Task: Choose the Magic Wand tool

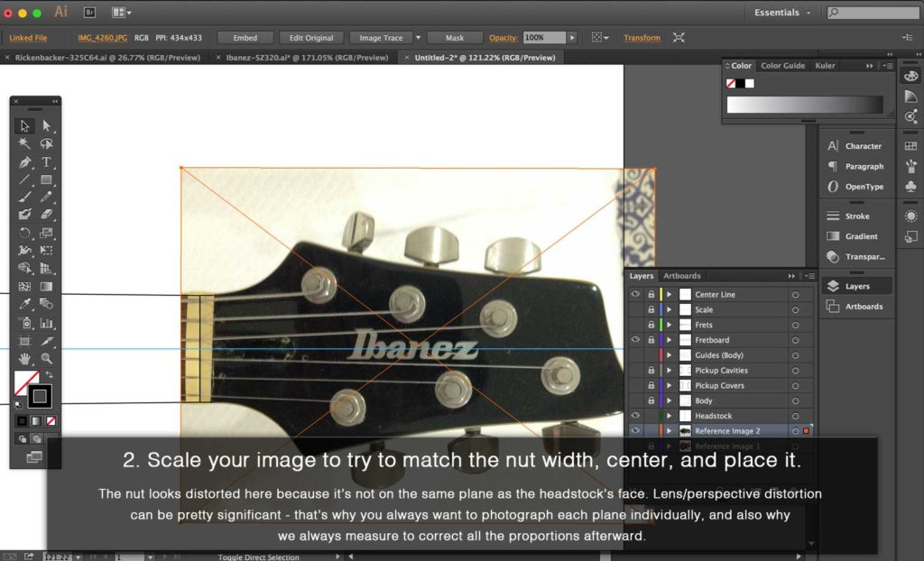Action: [25, 143]
